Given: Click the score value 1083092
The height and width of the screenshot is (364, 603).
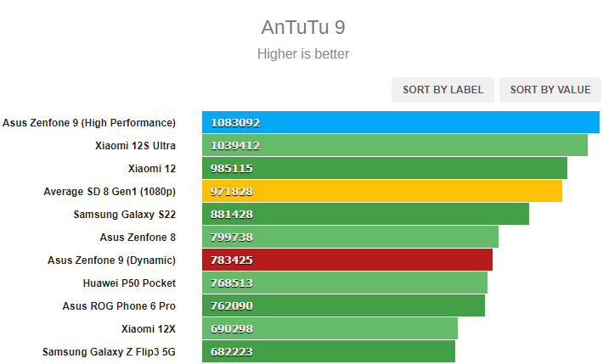Looking at the screenshot, I should point(235,123).
